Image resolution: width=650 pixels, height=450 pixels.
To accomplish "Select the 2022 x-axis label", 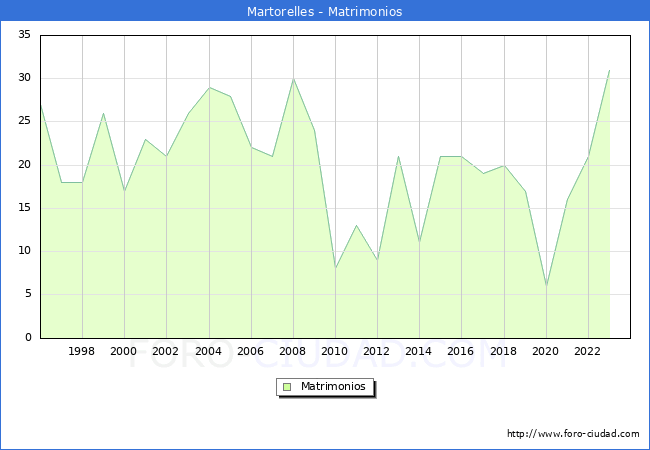I will [x=588, y=352].
